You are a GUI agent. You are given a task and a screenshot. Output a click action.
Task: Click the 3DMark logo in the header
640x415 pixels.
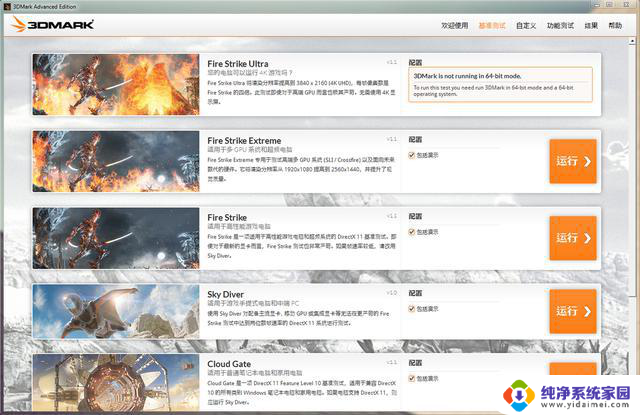click(52, 24)
